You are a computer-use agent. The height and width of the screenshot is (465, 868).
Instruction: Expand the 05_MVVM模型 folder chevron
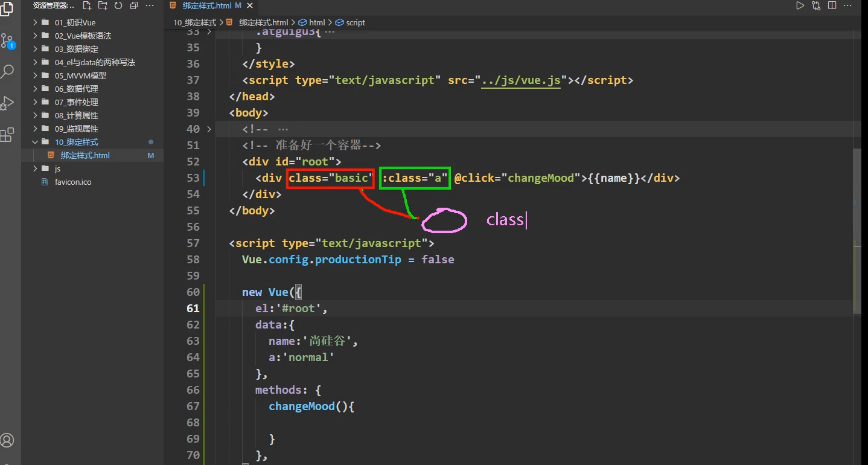tap(35, 75)
